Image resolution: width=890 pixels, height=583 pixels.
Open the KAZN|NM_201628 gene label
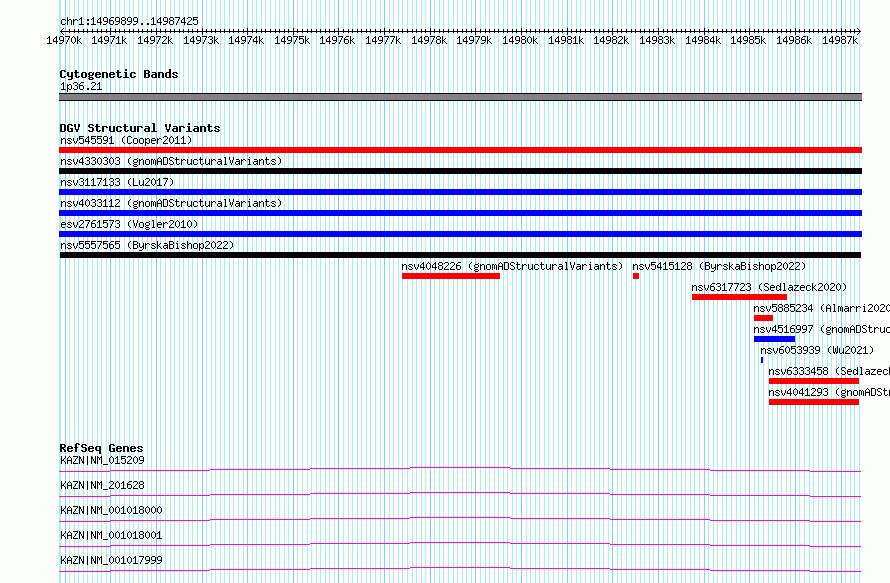tap(102, 485)
